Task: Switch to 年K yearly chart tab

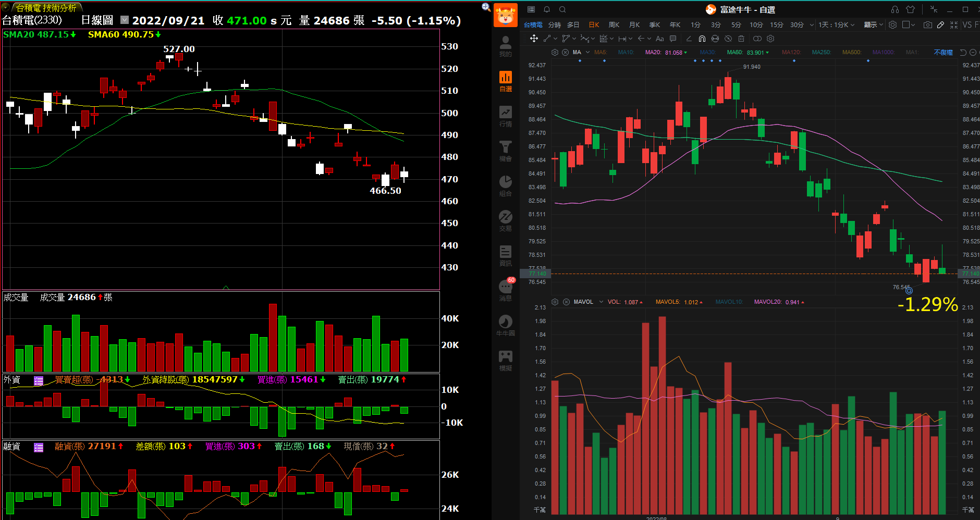Action: pyautogui.click(x=675, y=24)
